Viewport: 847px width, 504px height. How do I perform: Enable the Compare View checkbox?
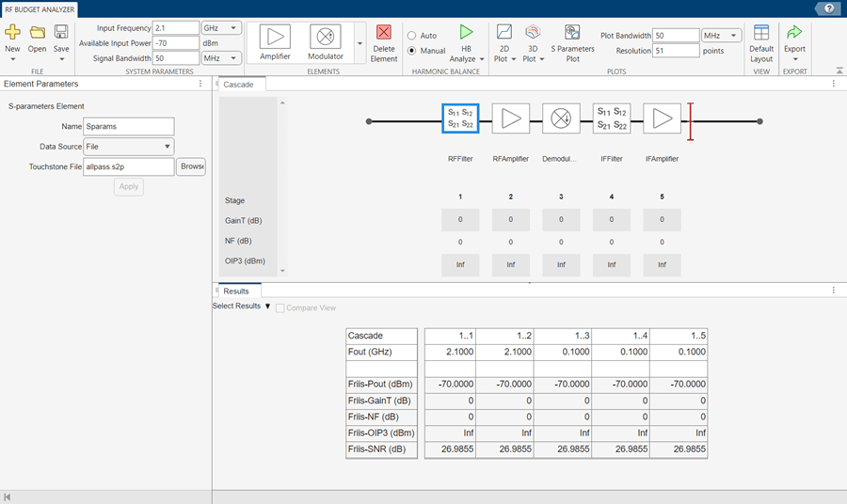[x=280, y=307]
